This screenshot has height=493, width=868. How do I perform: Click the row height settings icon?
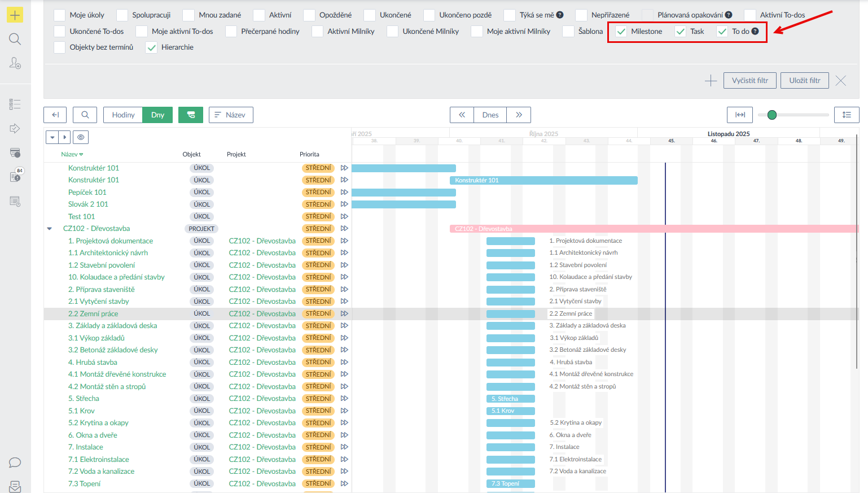847,115
